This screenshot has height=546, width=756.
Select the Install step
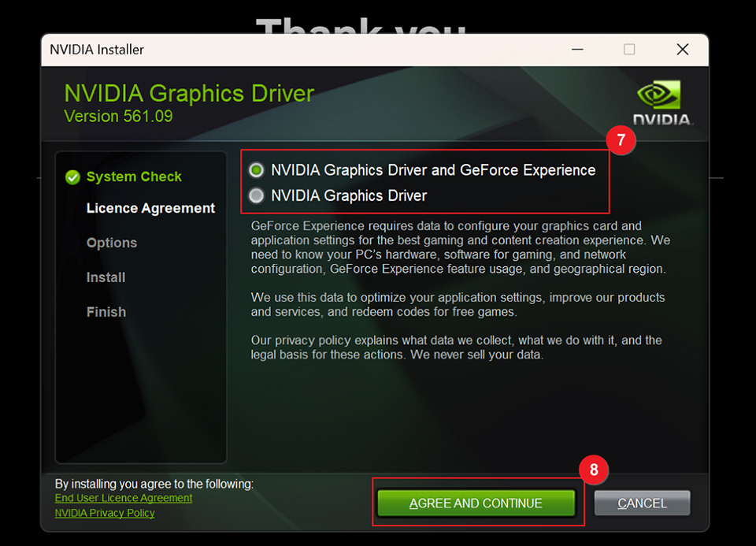(x=106, y=277)
